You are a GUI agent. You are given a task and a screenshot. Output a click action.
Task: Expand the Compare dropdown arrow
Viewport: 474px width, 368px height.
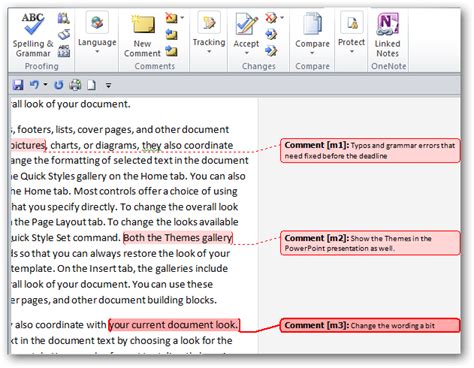(x=312, y=53)
